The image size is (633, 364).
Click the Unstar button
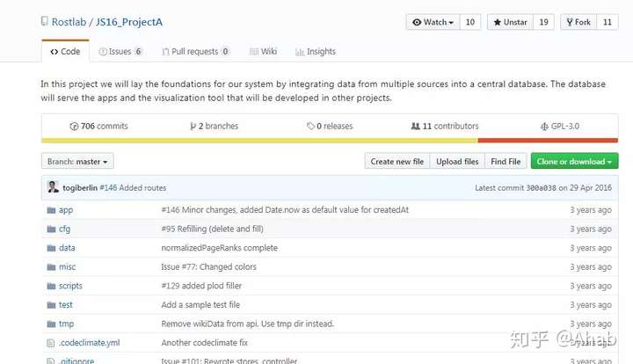(510, 22)
